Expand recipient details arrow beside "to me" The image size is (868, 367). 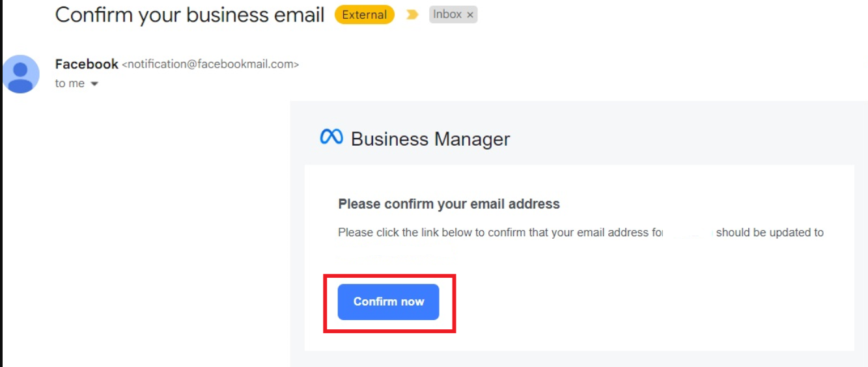[x=94, y=84]
